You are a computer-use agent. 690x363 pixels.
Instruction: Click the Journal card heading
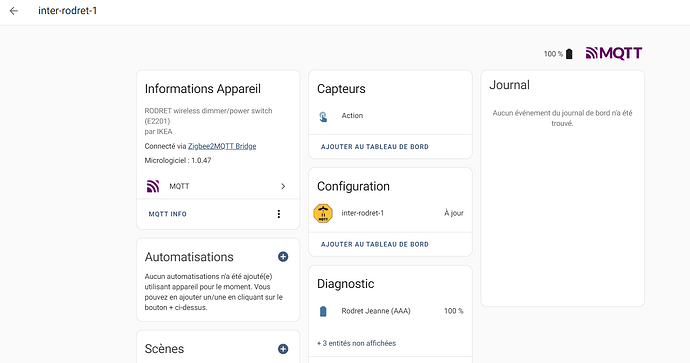click(x=510, y=85)
